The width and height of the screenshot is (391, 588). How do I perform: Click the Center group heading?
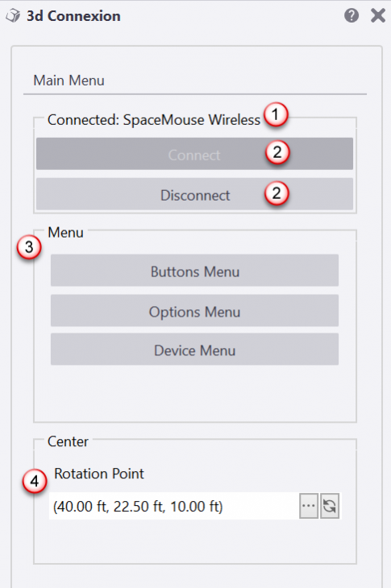tap(68, 441)
